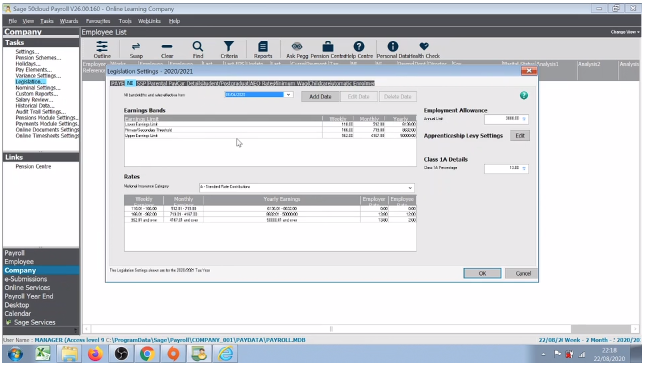Click Cancel in Legislation Settings dialog
This screenshot has height=367, width=646.
[523, 273]
